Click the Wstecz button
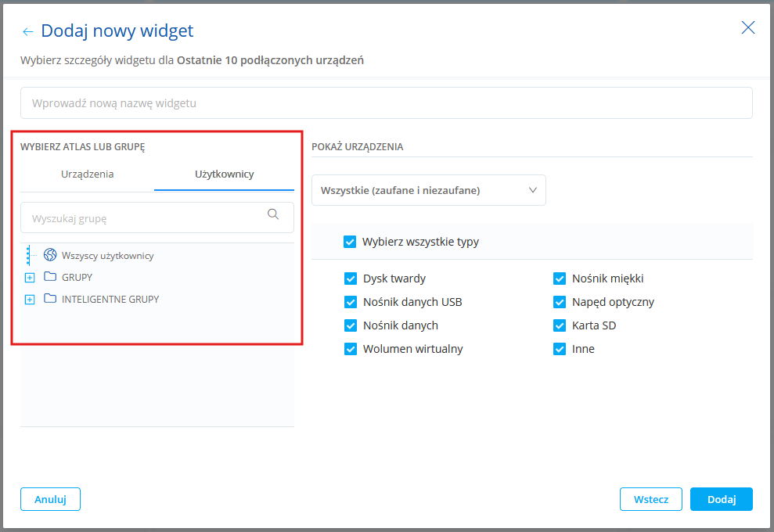This screenshot has width=774, height=532. pos(650,499)
